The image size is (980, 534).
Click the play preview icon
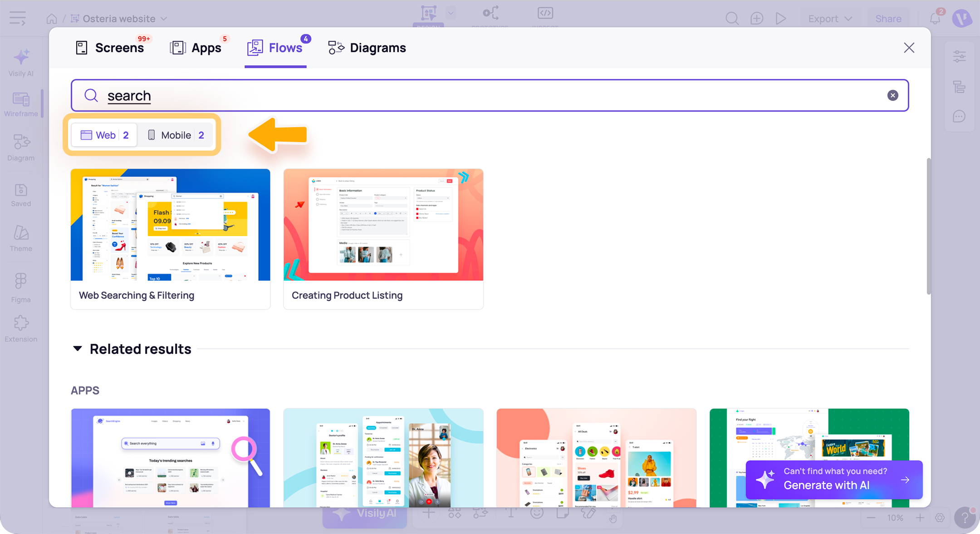tap(781, 19)
